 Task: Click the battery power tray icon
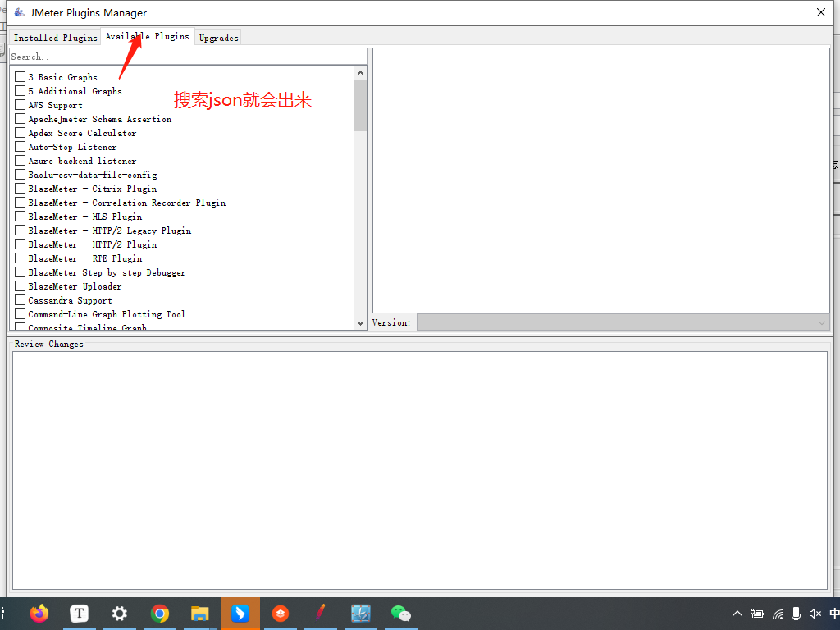coord(757,614)
